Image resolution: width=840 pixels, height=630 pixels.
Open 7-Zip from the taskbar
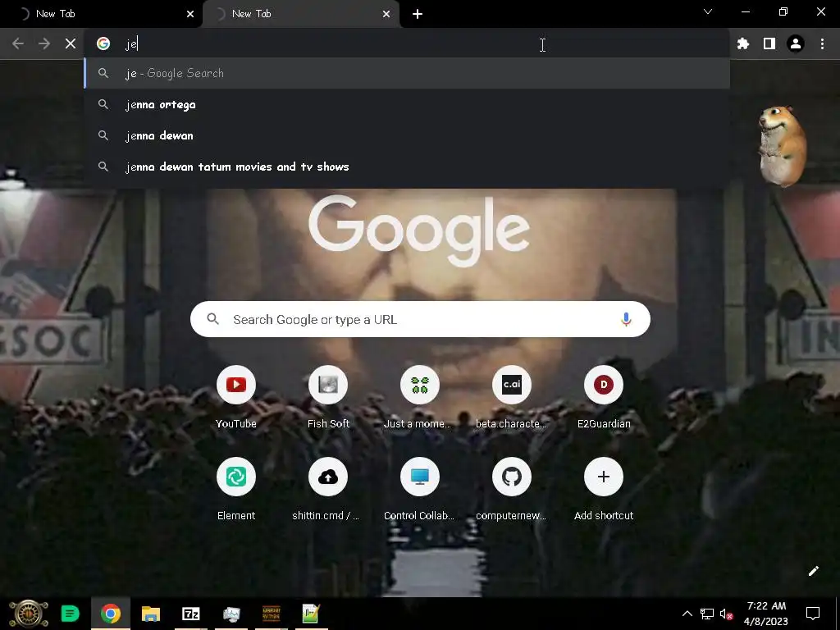190,614
